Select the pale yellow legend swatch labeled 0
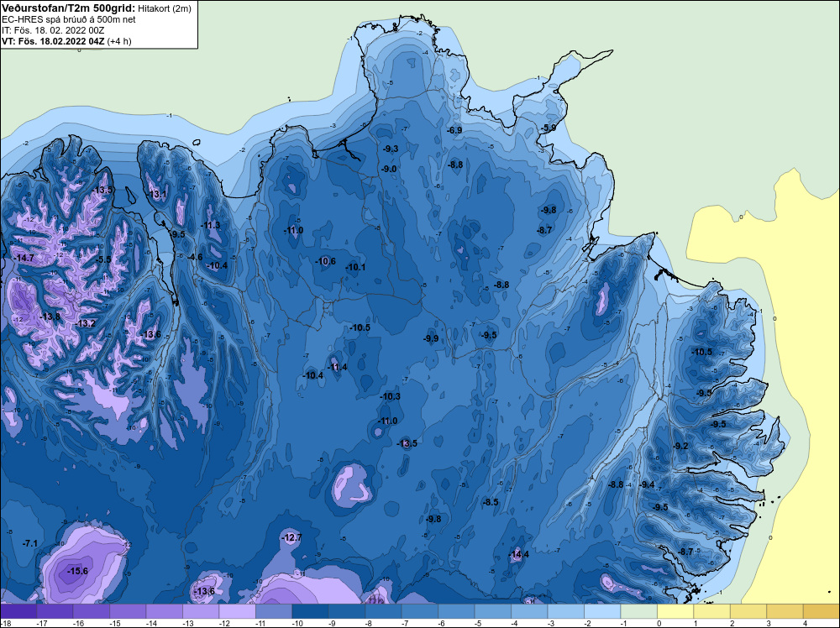This screenshot has width=840, height=628. tap(675, 611)
